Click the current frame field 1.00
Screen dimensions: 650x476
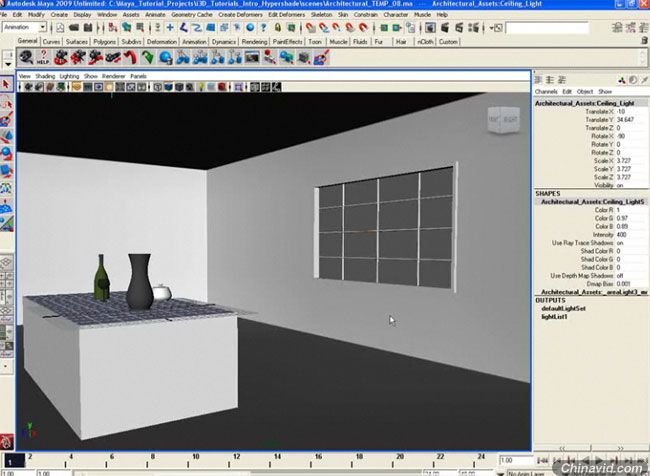pyautogui.click(x=516, y=461)
